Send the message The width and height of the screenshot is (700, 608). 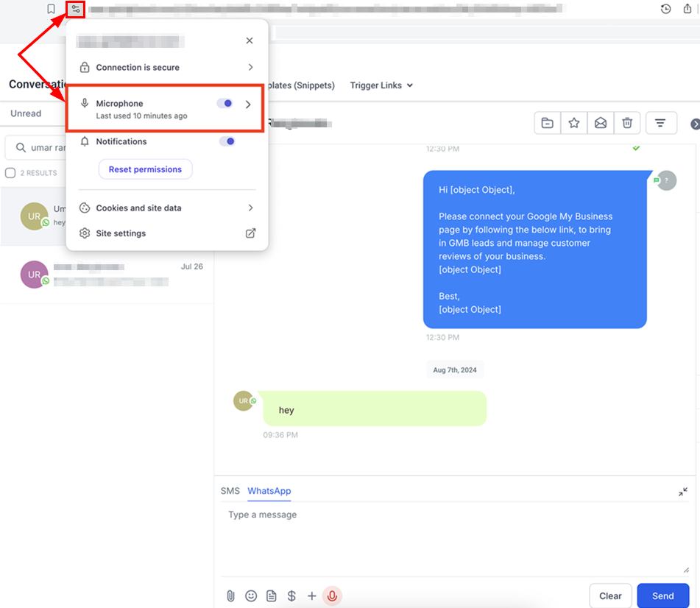click(x=663, y=596)
